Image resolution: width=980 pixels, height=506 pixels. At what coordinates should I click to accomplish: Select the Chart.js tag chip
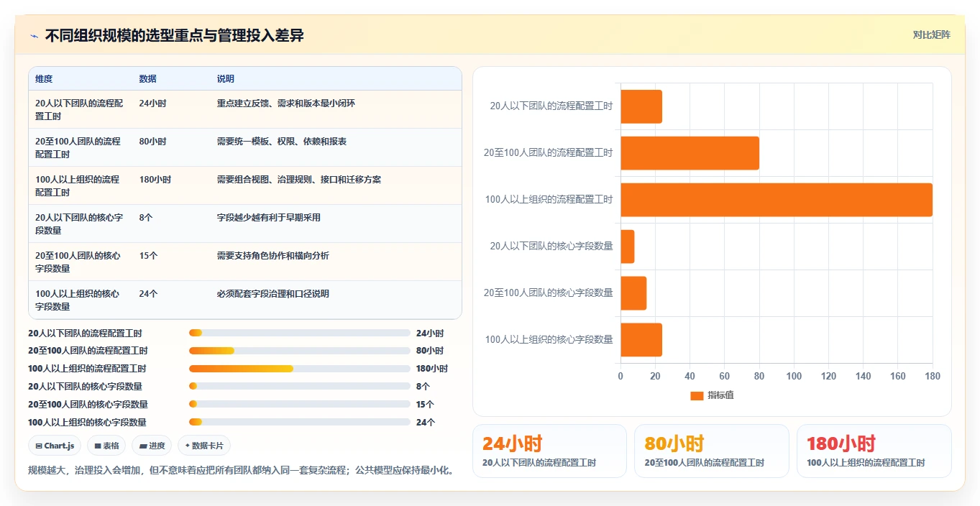[55, 446]
